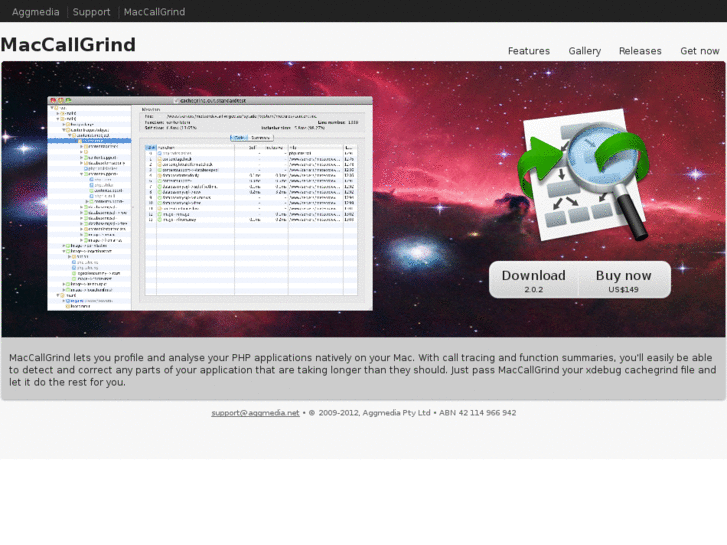The height and width of the screenshot is (545, 727).
Task: Click the MacCallGrind page heading
Action: pos(68,45)
